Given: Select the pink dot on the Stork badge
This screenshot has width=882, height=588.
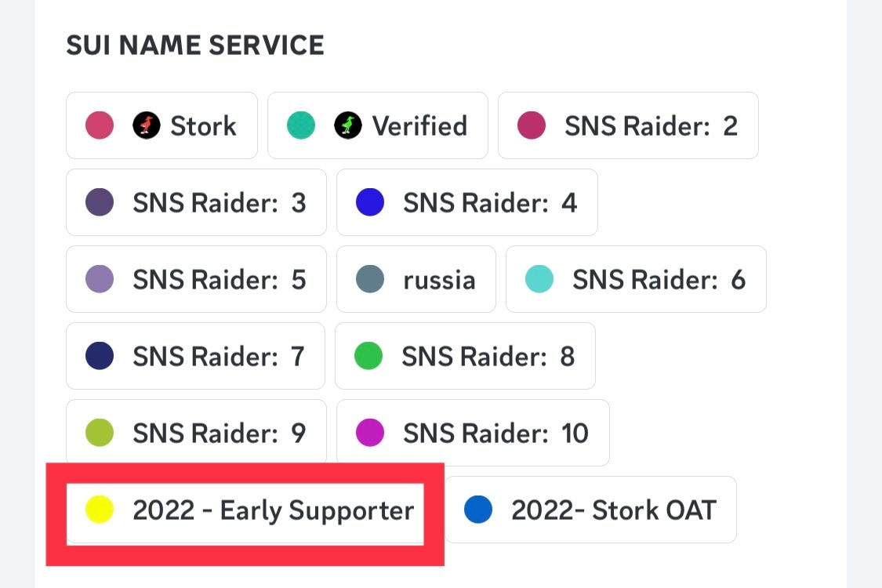Looking at the screenshot, I should coord(100,125).
